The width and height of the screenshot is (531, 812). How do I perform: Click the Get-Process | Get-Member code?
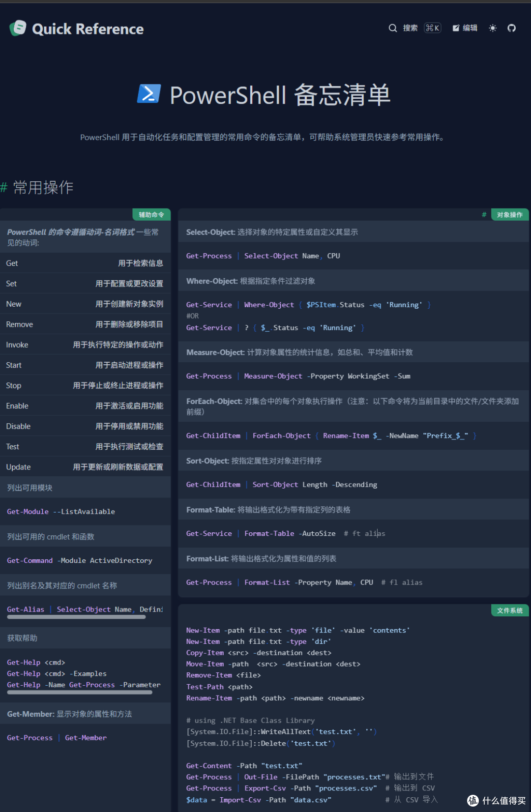click(x=57, y=738)
